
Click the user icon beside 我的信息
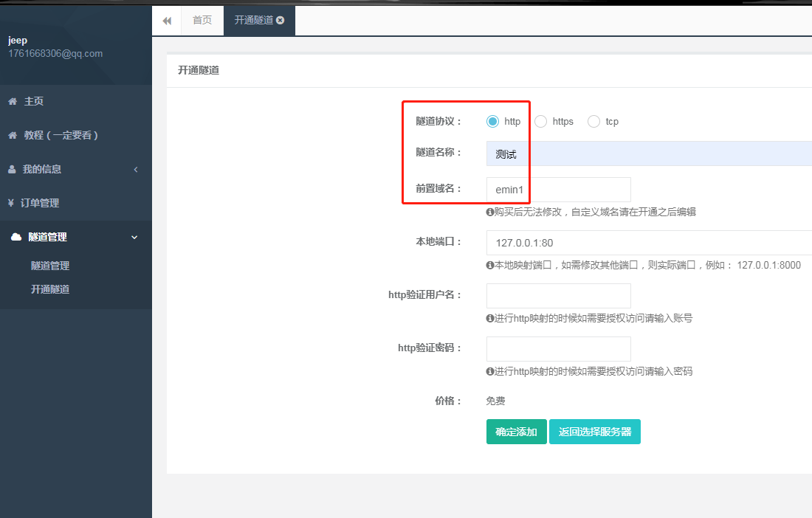coord(12,169)
